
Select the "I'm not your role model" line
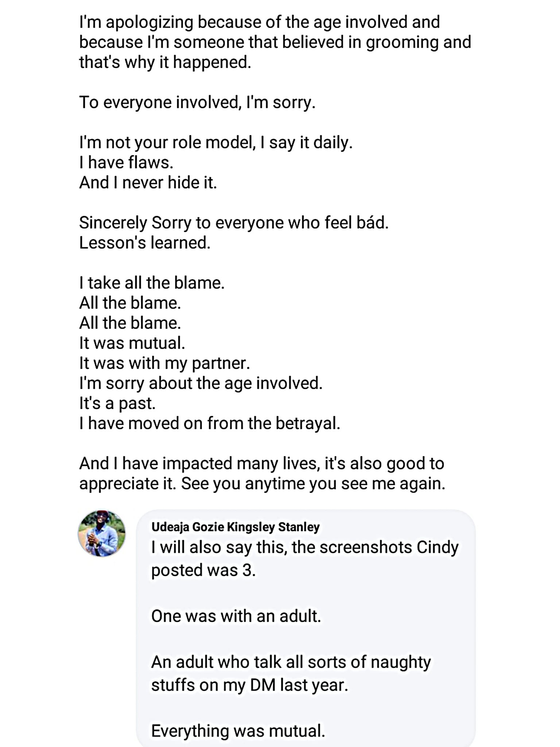216,143
